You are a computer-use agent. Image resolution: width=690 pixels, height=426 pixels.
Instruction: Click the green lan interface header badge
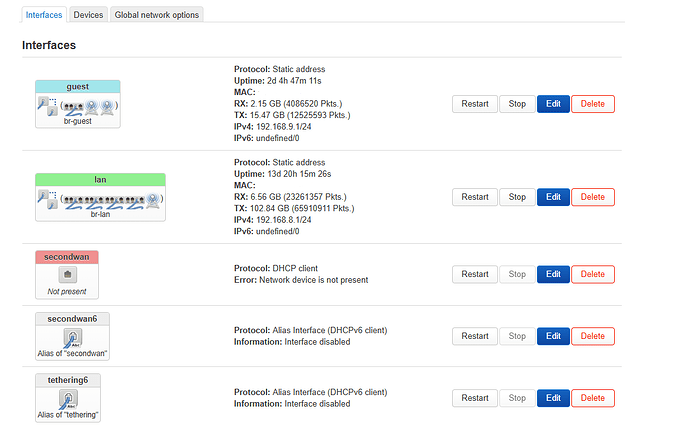click(x=100, y=179)
